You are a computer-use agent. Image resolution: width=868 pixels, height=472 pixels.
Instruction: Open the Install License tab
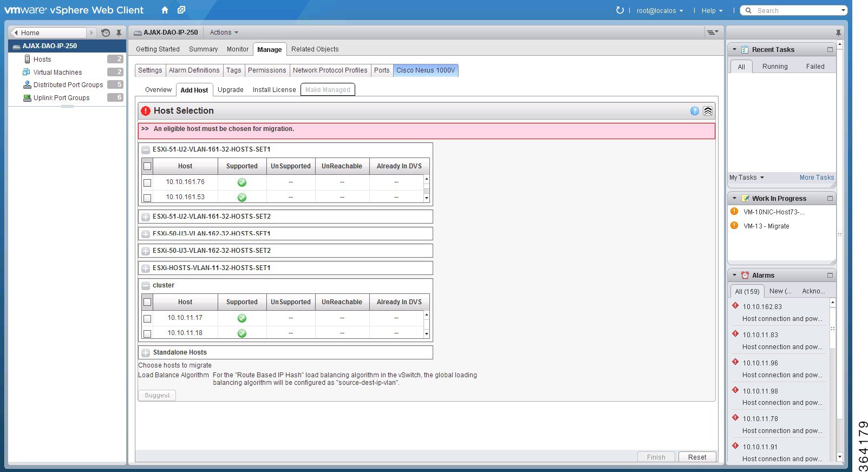274,90
